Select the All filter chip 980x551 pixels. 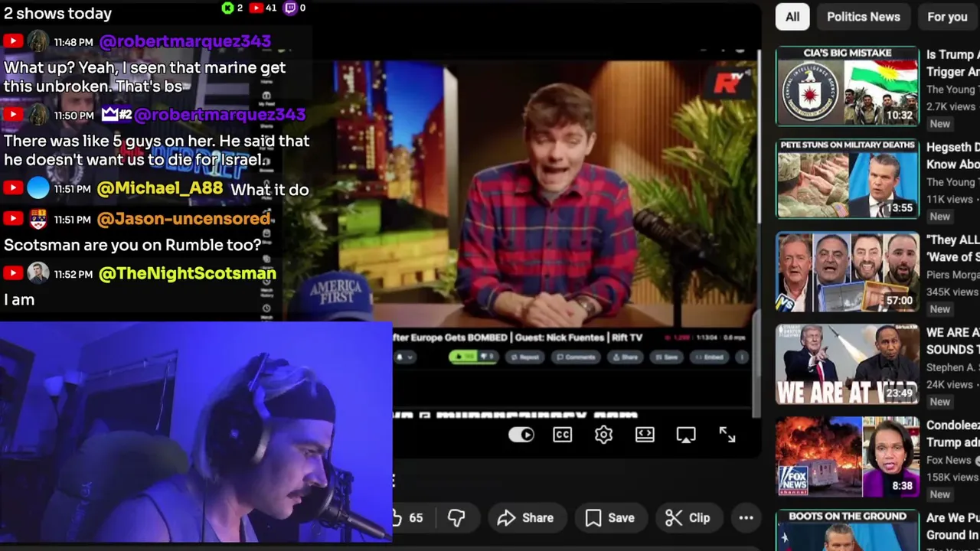[x=792, y=17]
